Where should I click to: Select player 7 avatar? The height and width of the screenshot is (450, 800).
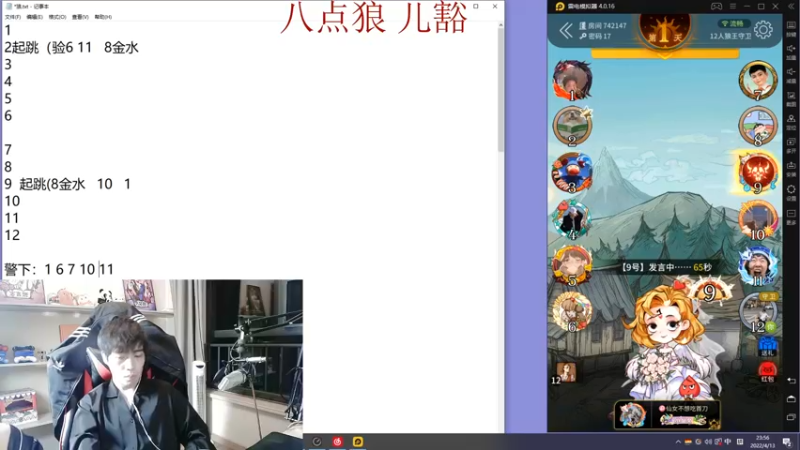(x=758, y=80)
